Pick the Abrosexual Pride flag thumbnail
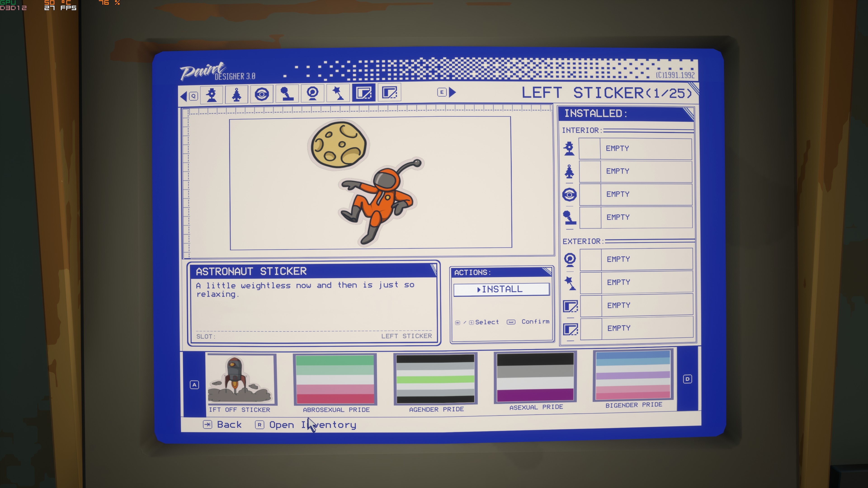Image resolution: width=868 pixels, height=488 pixels. (335, 379)
